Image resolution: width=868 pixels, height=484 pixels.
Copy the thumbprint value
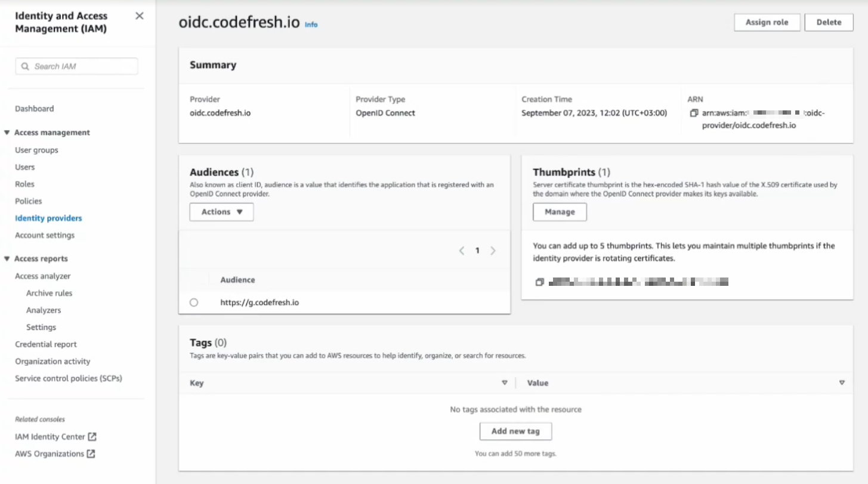tap(539, 282)
